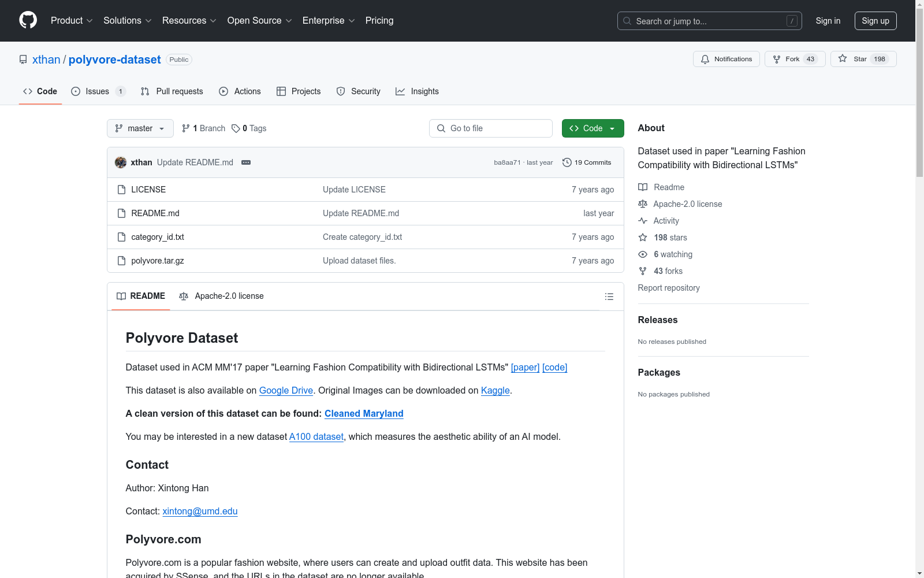Focus the Search or jump to field
The image size is (924, 578).
click(x=710, y=21)
